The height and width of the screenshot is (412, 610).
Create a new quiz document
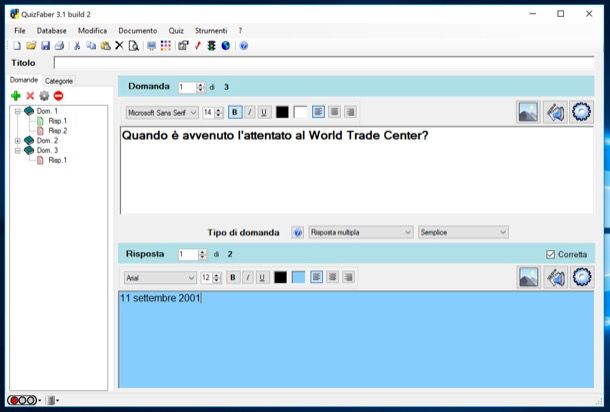[x=17, y=46]
